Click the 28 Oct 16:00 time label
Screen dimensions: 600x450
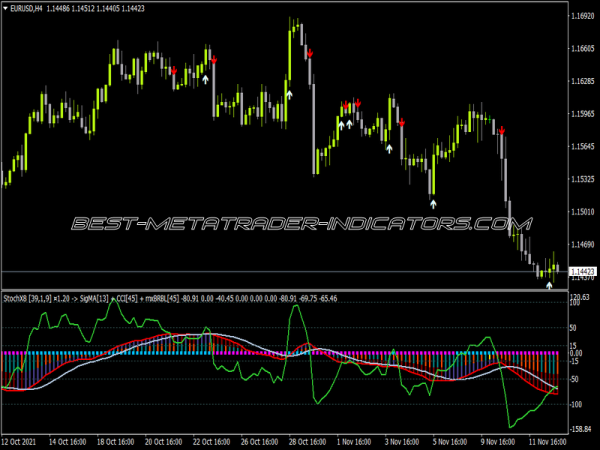[x=308, y=442]
